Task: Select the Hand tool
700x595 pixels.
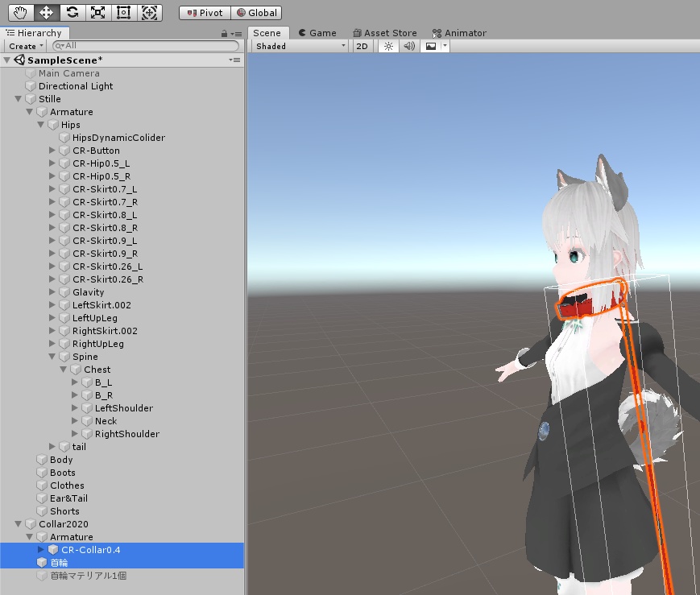Action: tap(20, 13)
